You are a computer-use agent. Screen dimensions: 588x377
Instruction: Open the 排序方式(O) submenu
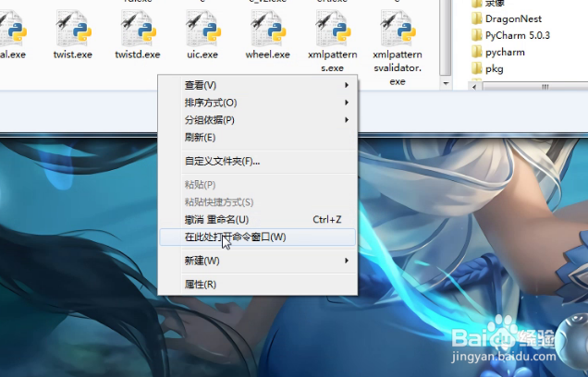[258, 103]
